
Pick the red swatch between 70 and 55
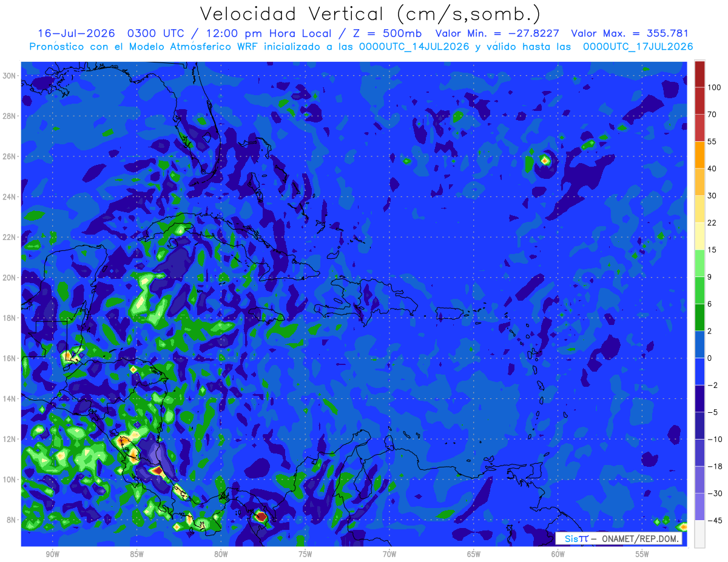pyautogui.click(x=699, y=127)
